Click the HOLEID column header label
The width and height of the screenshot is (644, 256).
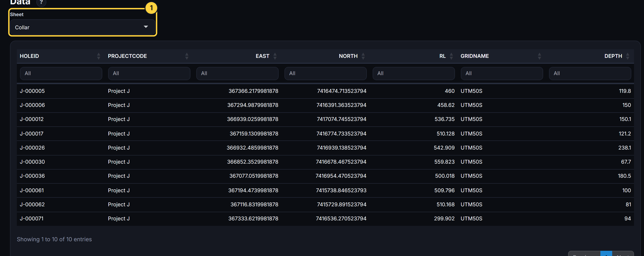click(29, 56)
